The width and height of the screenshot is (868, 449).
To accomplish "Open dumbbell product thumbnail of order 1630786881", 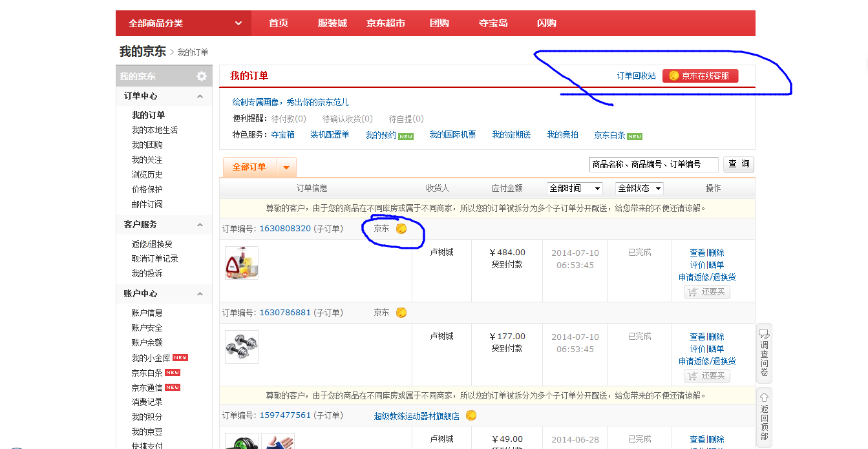I will (x=242, y=347).
